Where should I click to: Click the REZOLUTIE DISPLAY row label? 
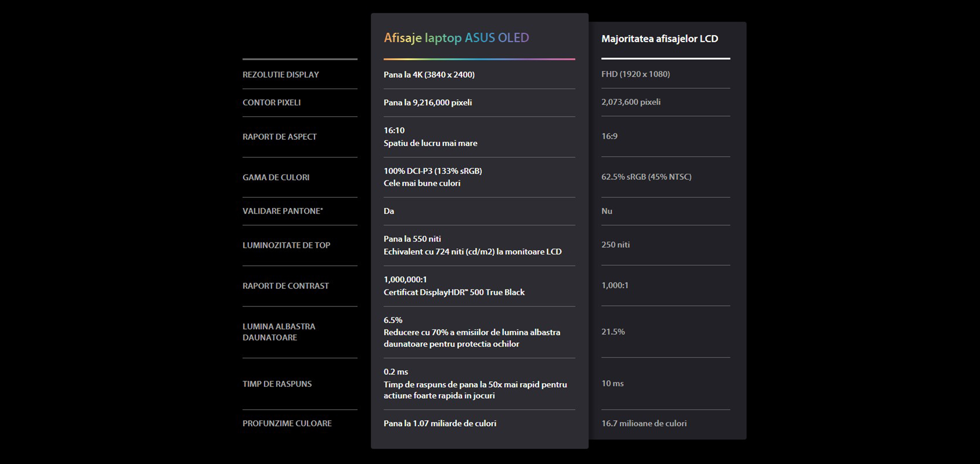(x=281, y=75)
